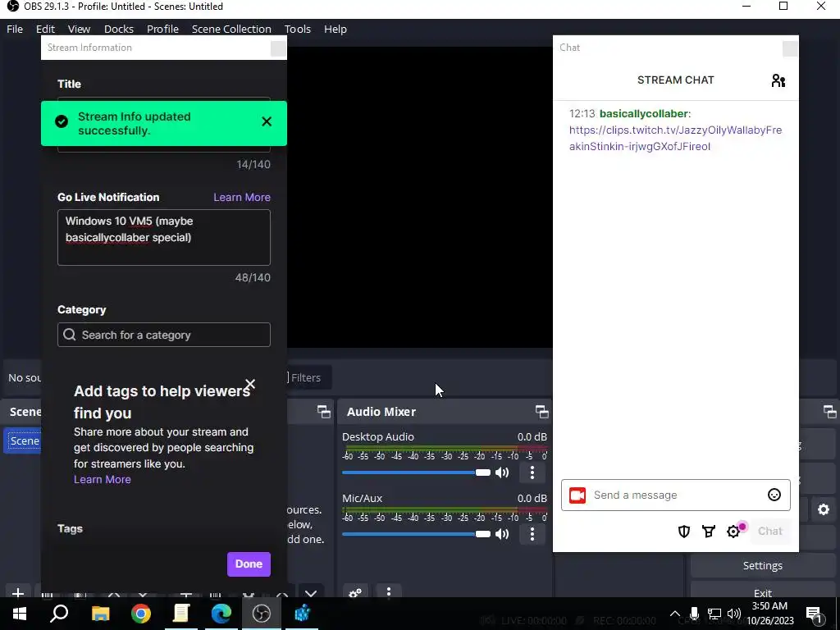
Task: Click Learn More under Add tags tip
Action: pos(103,479)
